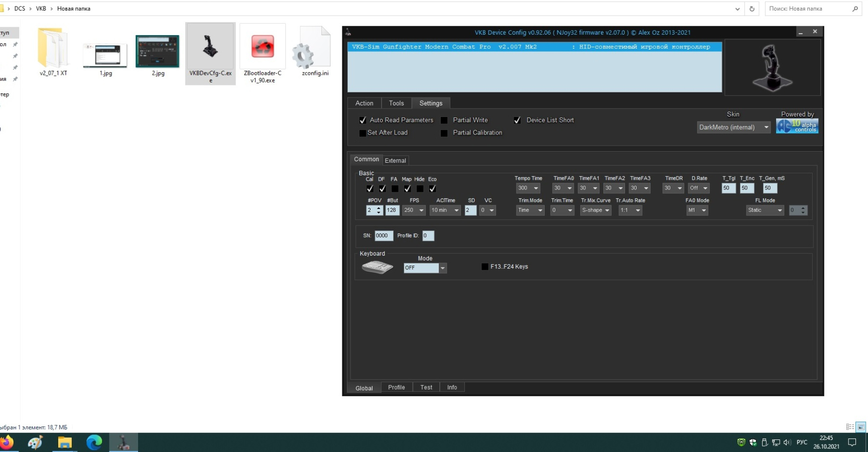Toggle Device List Short checkbox
Viewport: 868px width, 452px height.
(517, 121)
